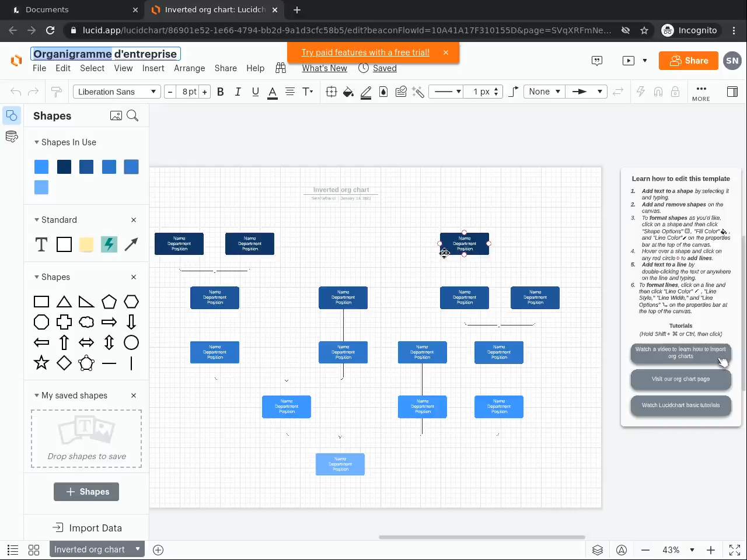Open the Arrange menu
The width and height of the screenshot is (747, 560).
coord(190,68)
